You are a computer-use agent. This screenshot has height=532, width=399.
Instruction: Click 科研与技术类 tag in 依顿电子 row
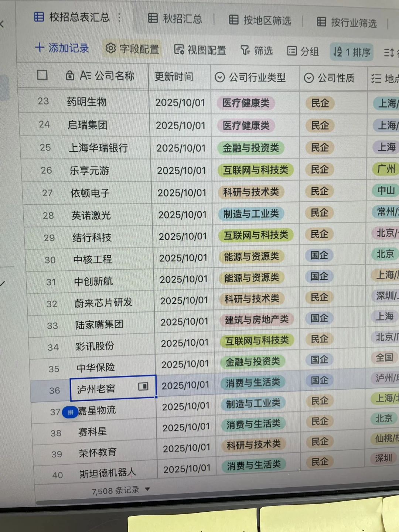coord(251,192)
